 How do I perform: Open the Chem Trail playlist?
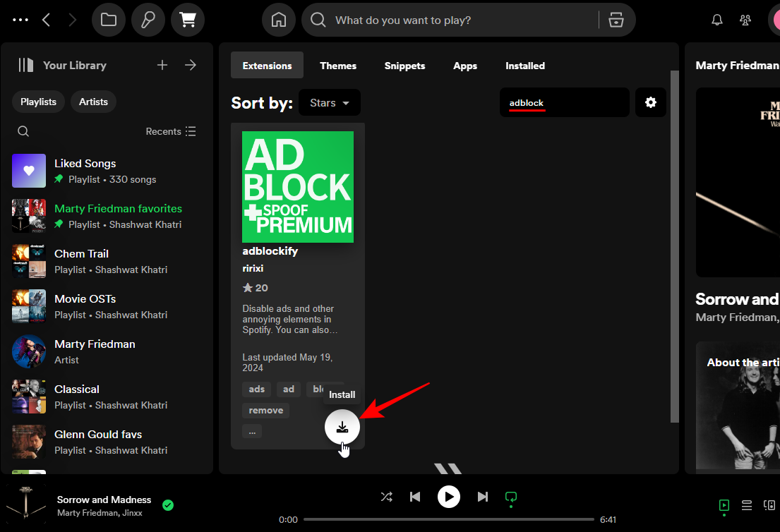pyautogui.click(x=81, y=254)
